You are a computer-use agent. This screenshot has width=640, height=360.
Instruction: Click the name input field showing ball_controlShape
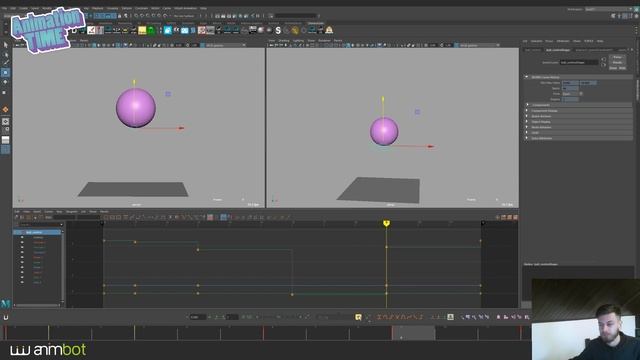[x=579, y=62]
